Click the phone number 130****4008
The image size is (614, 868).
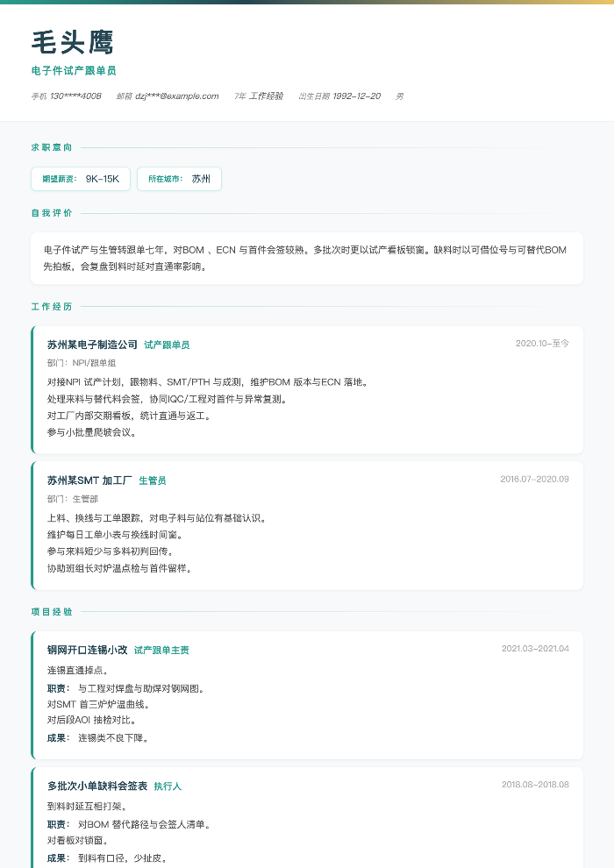click(75, 96)
